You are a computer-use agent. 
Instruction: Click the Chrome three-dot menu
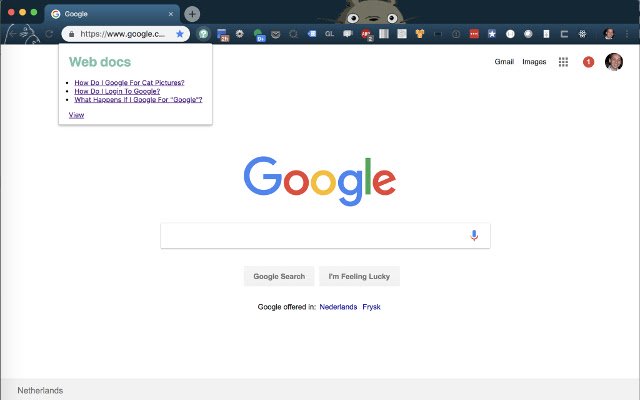(x=627, y=34)
